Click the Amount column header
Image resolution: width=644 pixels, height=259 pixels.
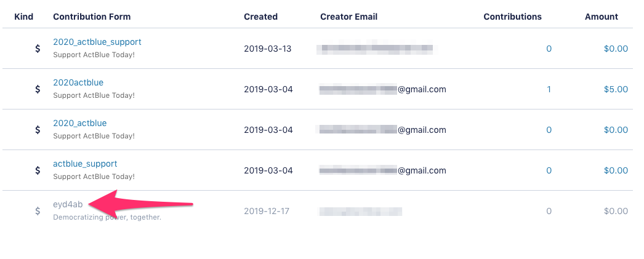pos(602,17)
